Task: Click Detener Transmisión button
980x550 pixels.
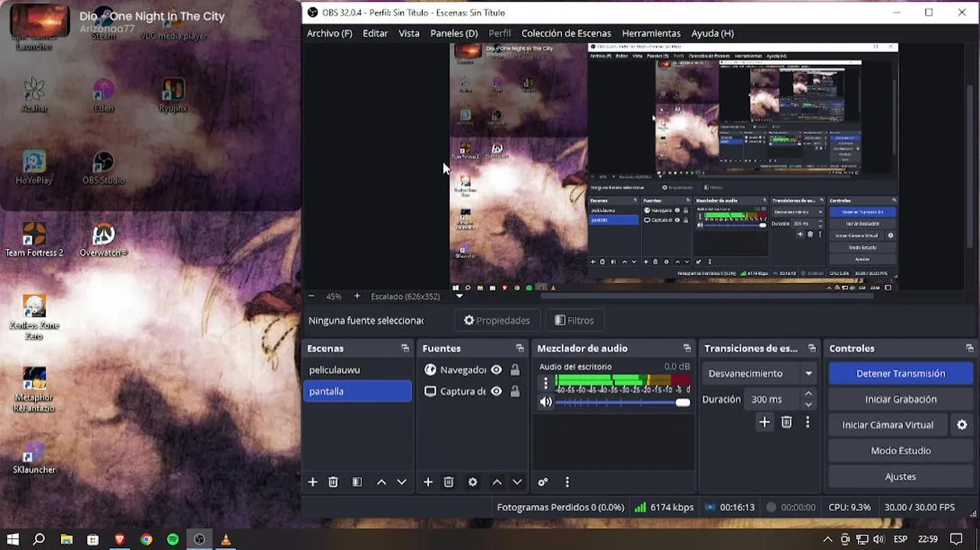Action: (x=901, y=374)
